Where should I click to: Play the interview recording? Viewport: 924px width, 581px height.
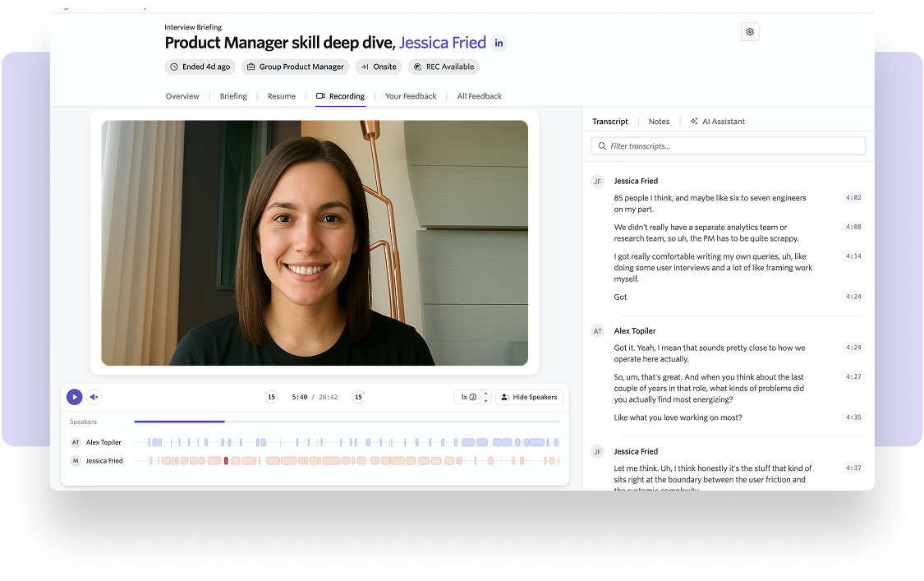75,397
